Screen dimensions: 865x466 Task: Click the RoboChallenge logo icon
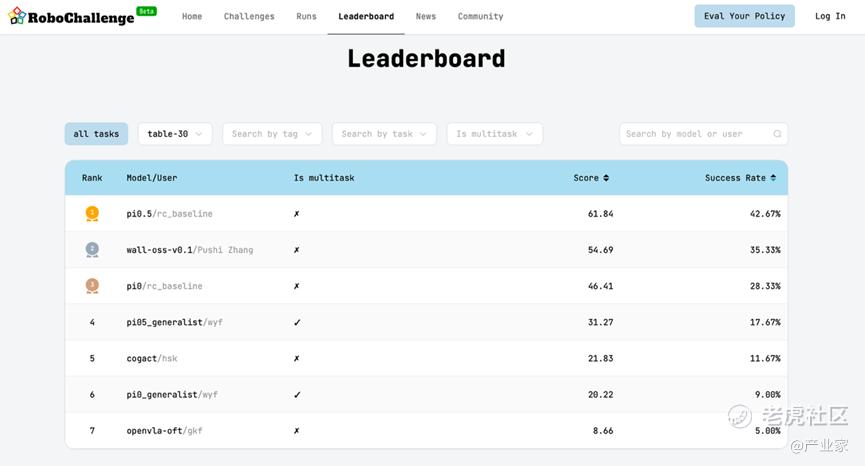pyautogui.click(x=17, y=15)
